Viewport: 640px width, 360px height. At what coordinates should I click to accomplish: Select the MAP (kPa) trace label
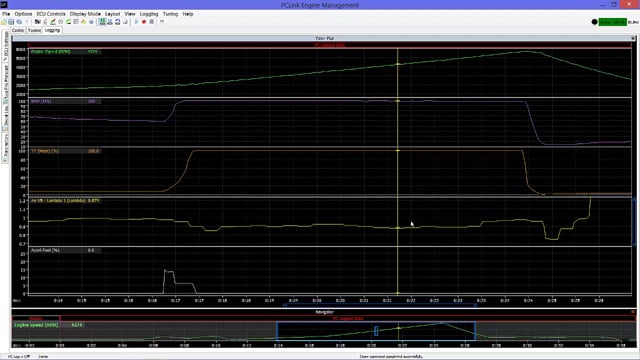[41, 101]
